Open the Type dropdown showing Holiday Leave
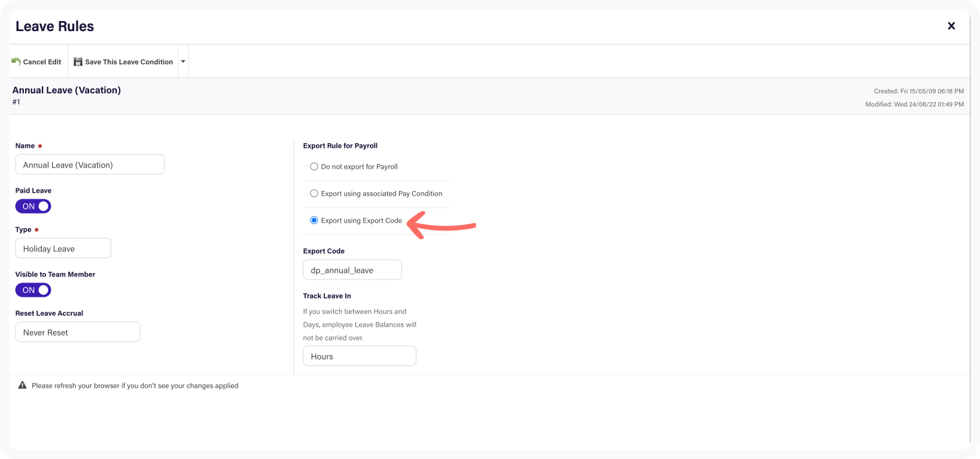 63,248
